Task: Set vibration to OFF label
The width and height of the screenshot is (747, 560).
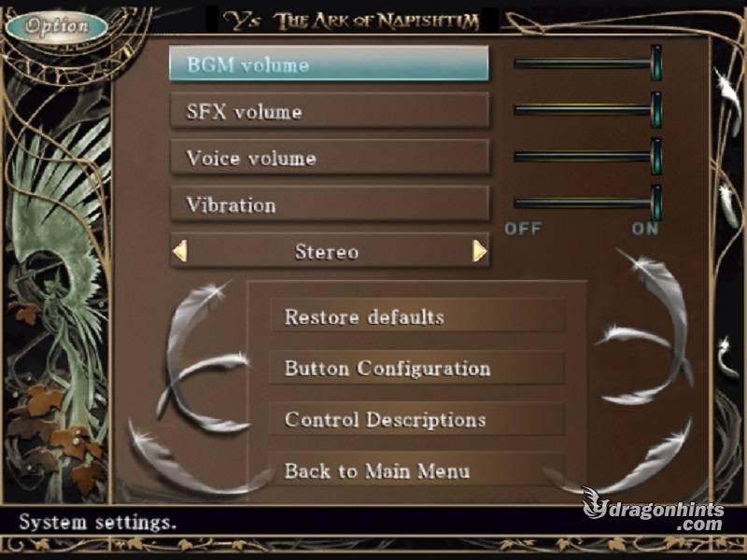Action: click(523, 229)
